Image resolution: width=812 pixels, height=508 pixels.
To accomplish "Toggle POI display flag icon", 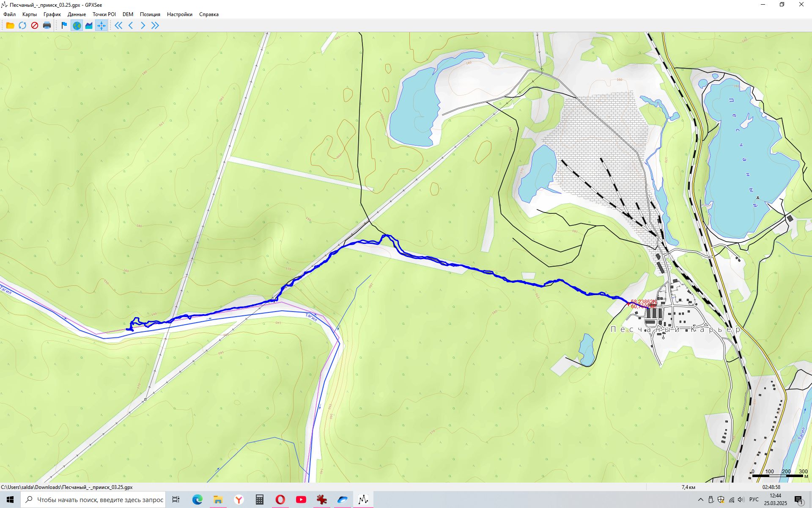I will pos(64,25).
